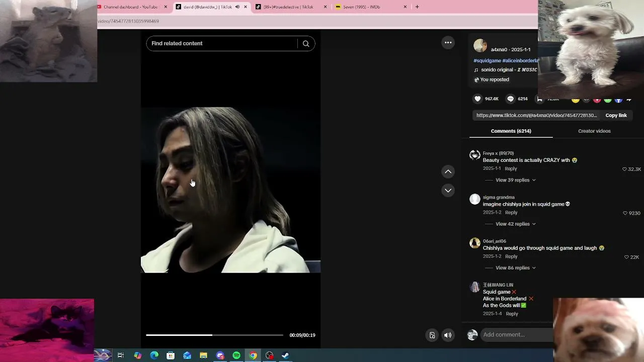This screenshot has width=644, height=362.
Task: Expand View 86 replies
Action: 516,268
